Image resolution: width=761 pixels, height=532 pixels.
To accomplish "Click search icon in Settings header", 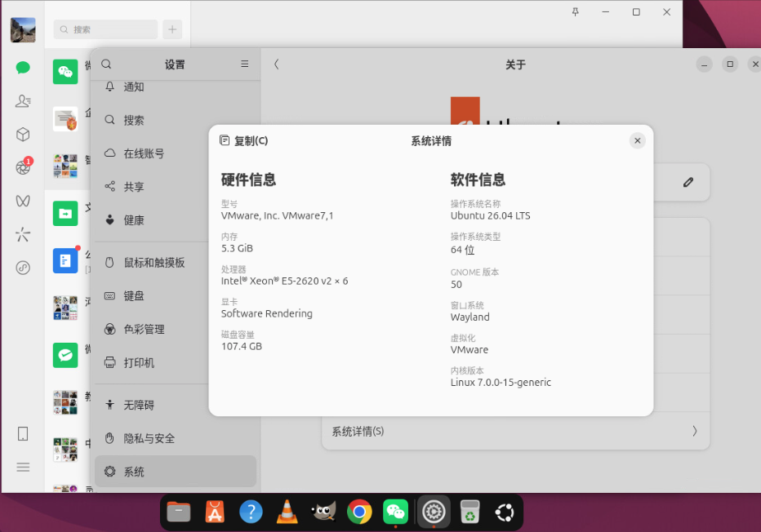I will pos(106,64).
